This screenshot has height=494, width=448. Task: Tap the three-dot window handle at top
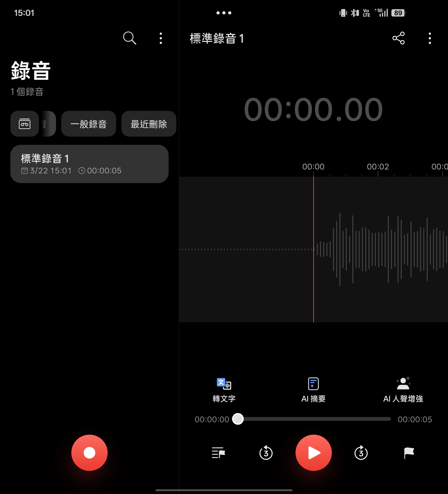click(224, 13)
